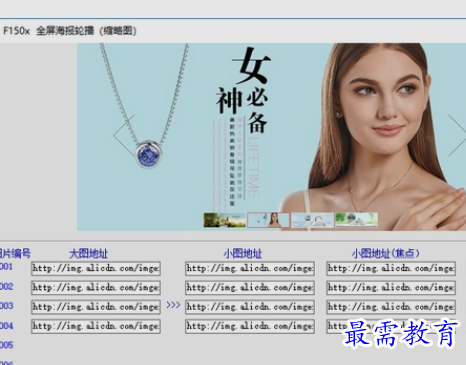The width and height of the screenshot is (466, 365).
Task: Click the 小图地址 field in row 004
Action: pos(250,326)
